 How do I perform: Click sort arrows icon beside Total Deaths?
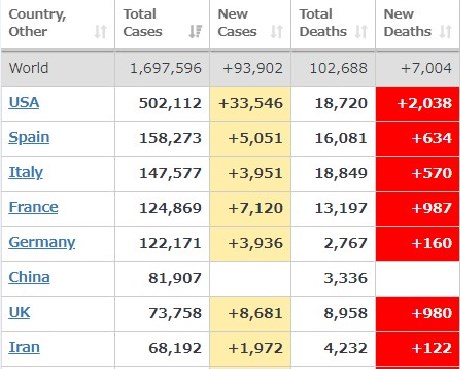pyautogui.click(x=361, y=32)
